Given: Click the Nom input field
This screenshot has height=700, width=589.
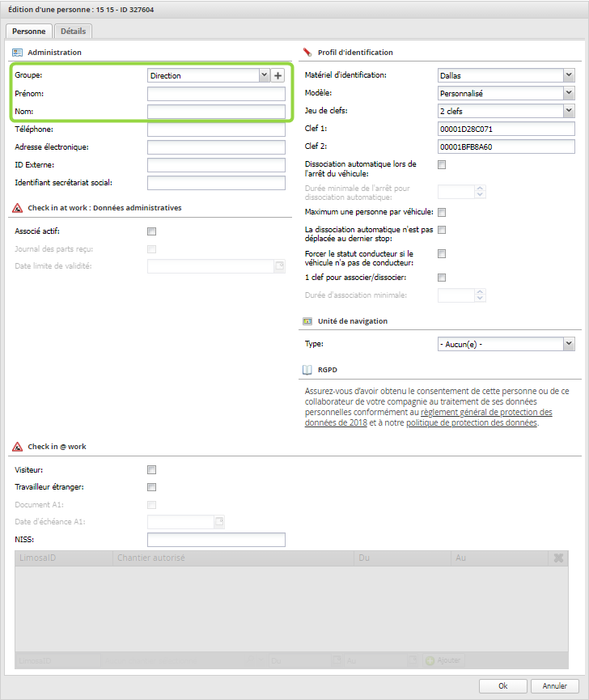Looking at the screenshot, I should pyautogui.click(x=216, y=112).
